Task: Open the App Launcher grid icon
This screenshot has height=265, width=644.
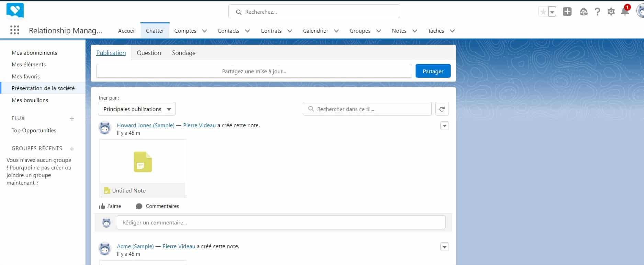Action: (15, 30)
